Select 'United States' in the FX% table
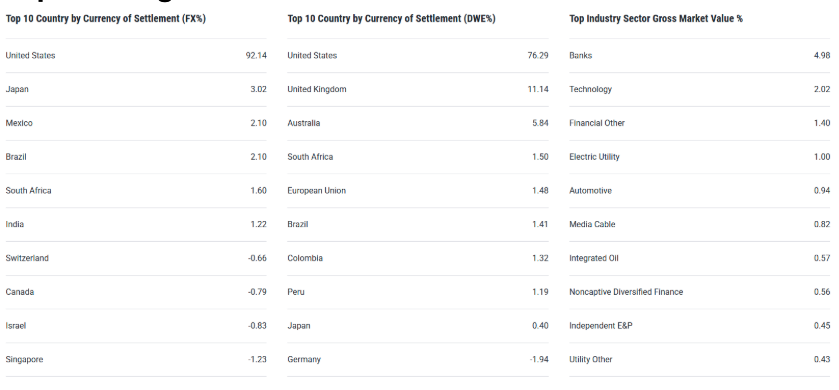Image resolution: width=839 pixels, height=390 pixels. [30, 56]
